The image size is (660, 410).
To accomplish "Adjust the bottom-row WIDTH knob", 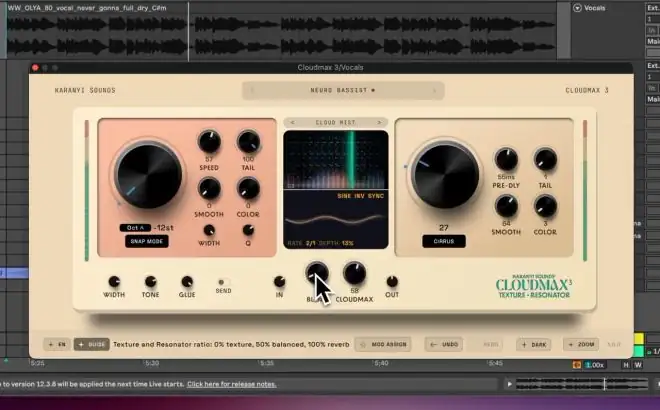I will (114, 282).
